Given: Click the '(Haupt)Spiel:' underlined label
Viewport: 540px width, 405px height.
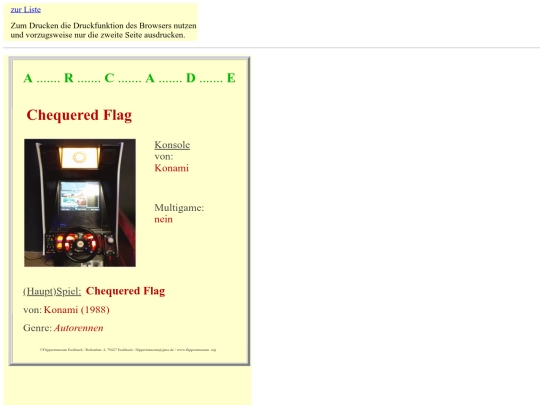Looking at the screenshot, I should (x=52, y=291).
